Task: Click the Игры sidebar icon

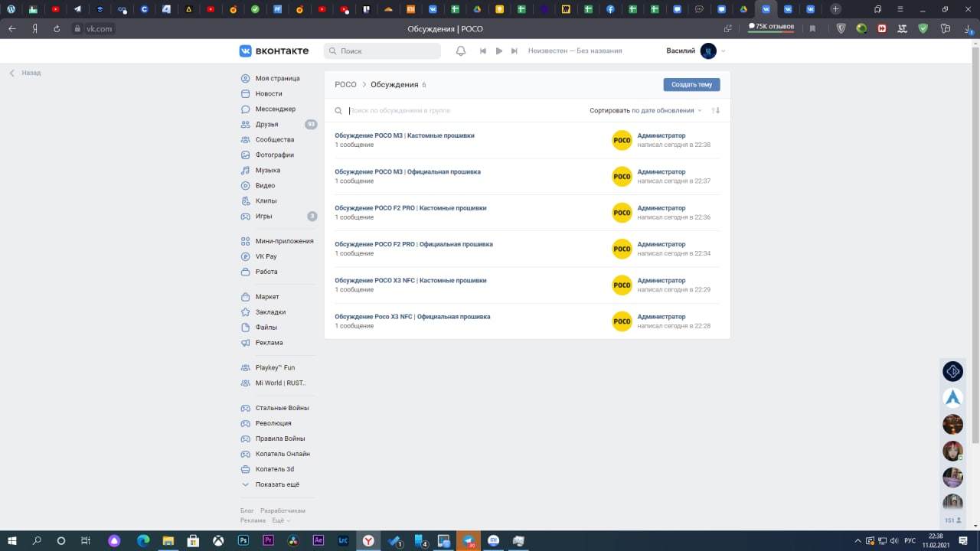Action: tap(246, 216)
